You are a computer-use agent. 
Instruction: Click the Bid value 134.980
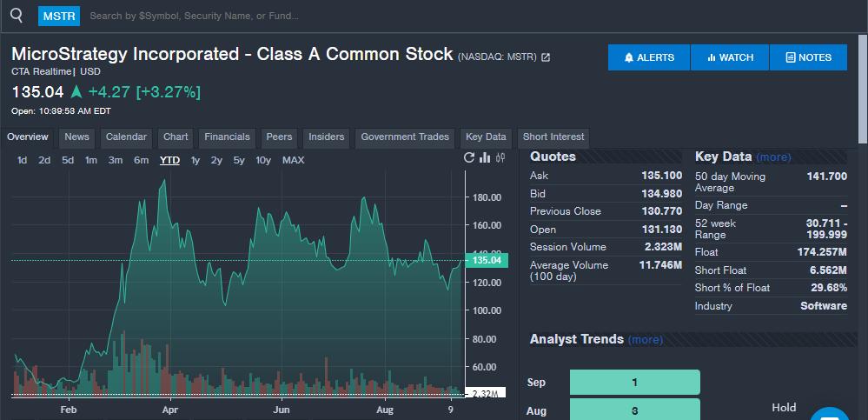661,193
